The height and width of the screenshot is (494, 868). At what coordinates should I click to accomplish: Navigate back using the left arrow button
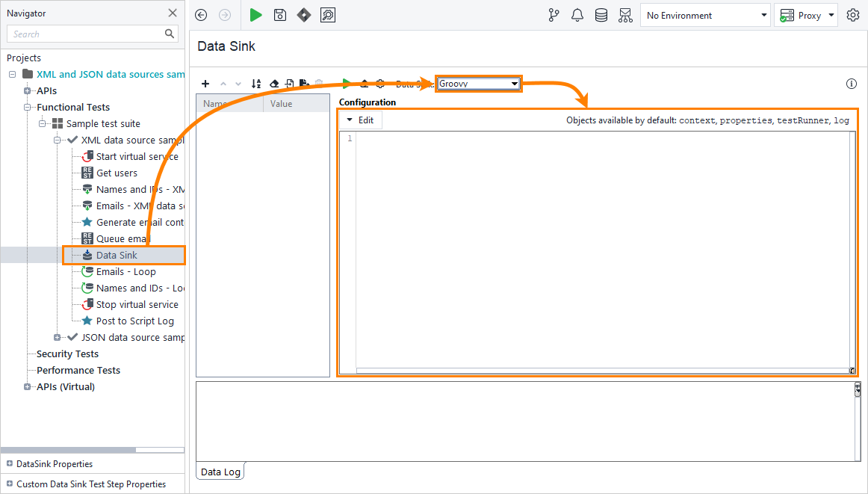click(201, 15)
